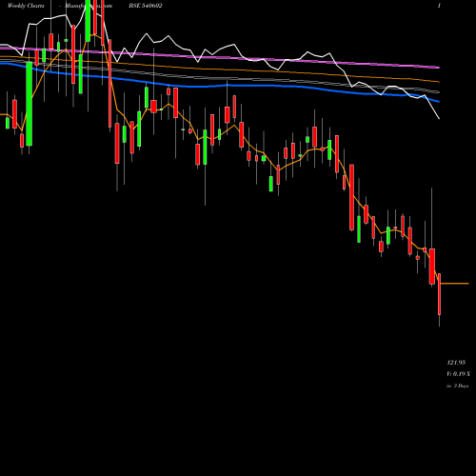Screen dimensions: 476x476
Task: Click the 'Weekly Charts' title text
Action: (26, 6)
